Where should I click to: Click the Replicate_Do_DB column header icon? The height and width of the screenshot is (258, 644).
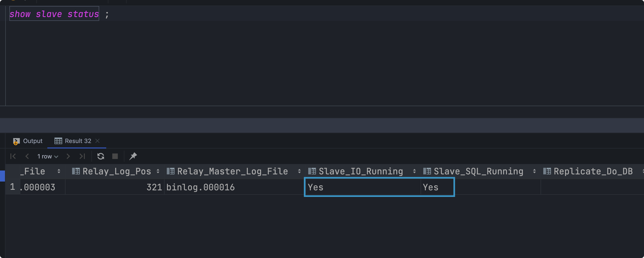[547, 171]
